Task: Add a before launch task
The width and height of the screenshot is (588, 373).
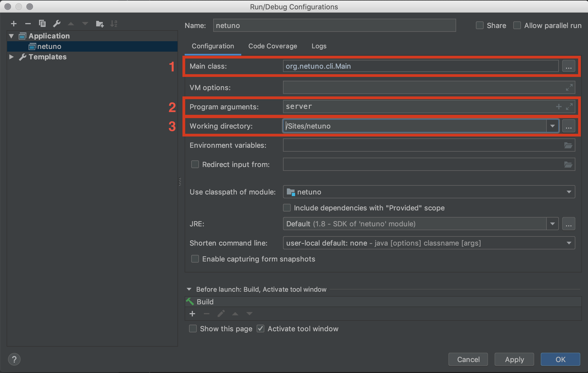Action: tap(192, 314)
